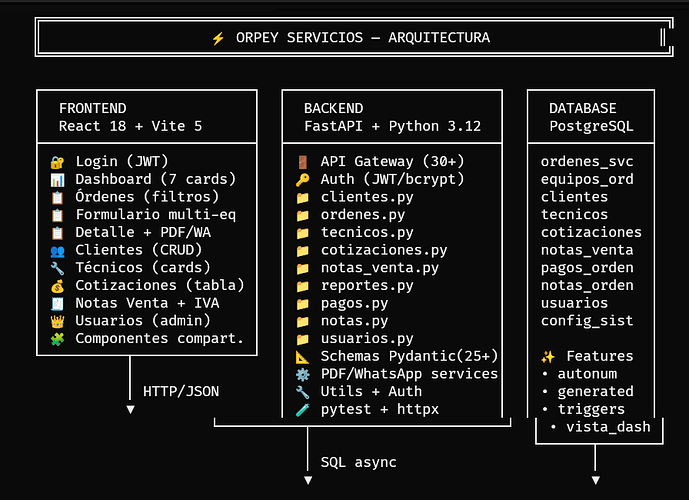The width and height of the screenshot is (689, 500).
Task: Click the folder icon beside notas_venta.py
Action: coord(302,268)
